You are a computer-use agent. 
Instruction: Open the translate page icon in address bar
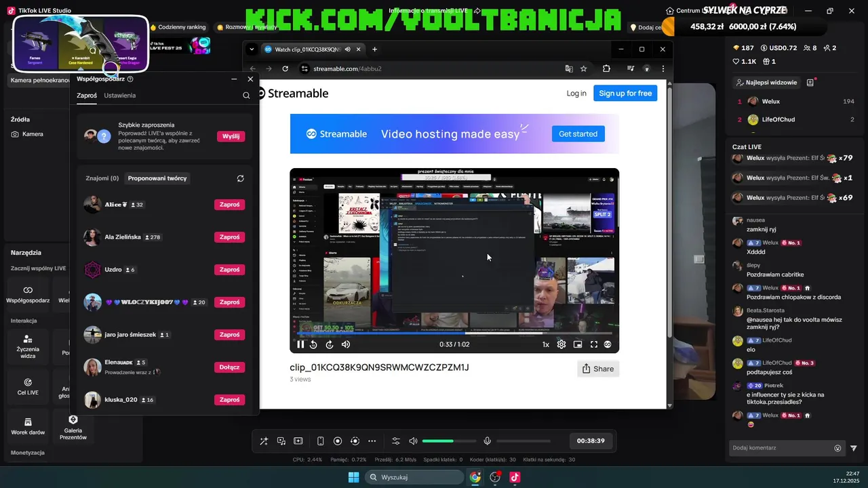click(569, 68)
